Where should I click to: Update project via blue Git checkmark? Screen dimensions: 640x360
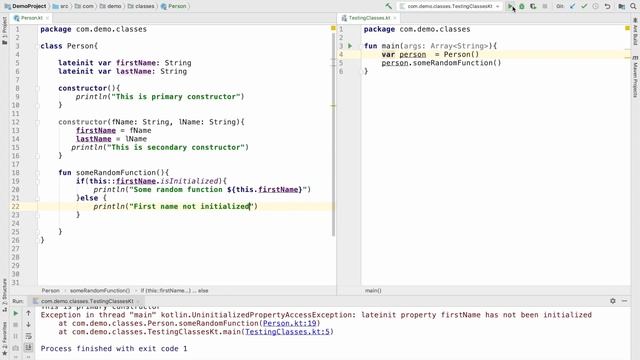click(x=573, y=6)
